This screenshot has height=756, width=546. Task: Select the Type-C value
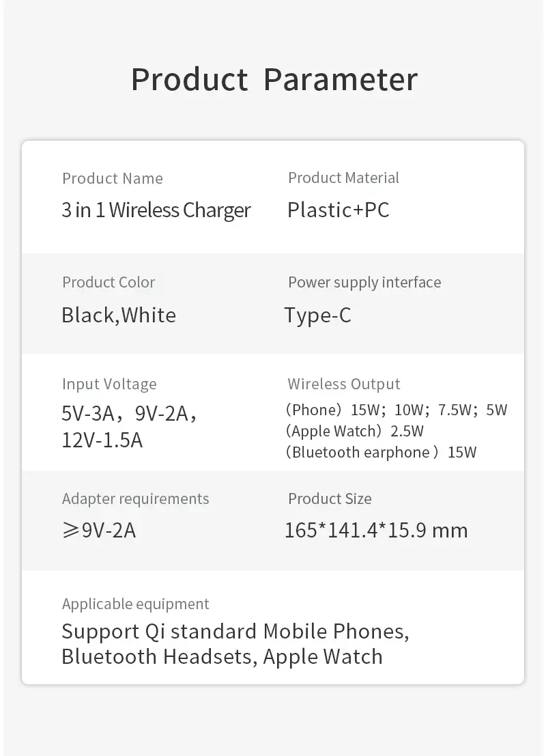tap(318, 316)
